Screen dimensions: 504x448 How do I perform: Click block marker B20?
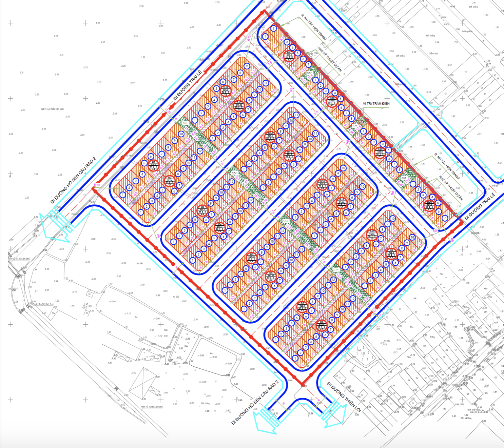tap(429, 205)
